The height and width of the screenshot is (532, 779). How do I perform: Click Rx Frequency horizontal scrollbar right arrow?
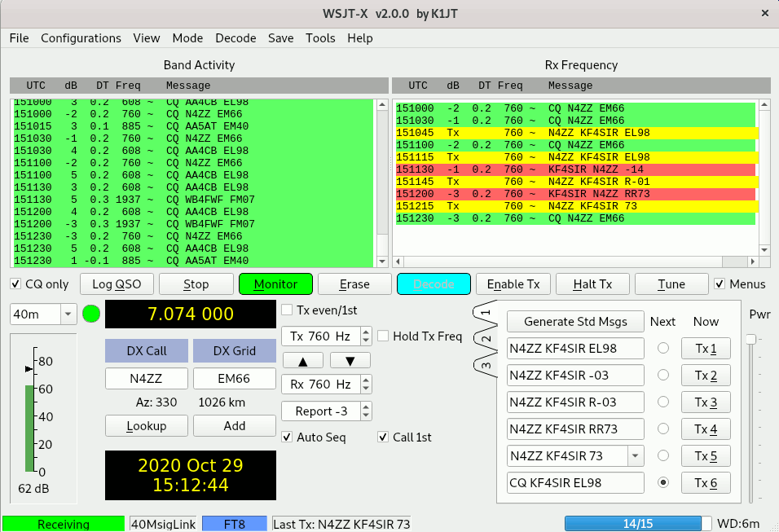pyautogui.click(x=752, y=262)
